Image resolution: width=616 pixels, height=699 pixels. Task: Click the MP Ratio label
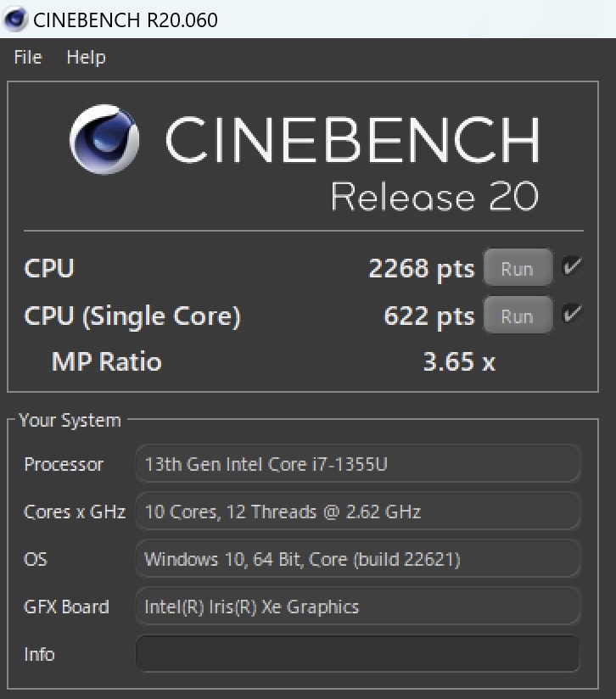[x=106, y=361]
